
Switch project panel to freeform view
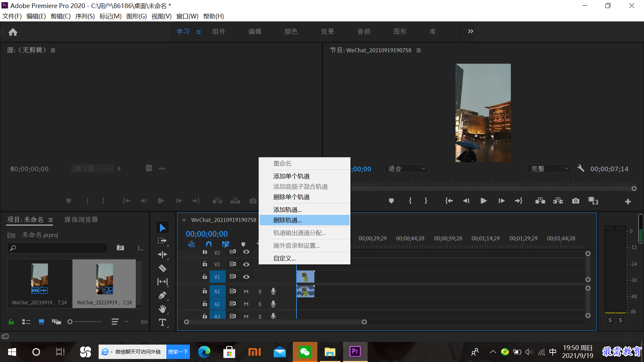pyautogui.click(x=56, y=322)
